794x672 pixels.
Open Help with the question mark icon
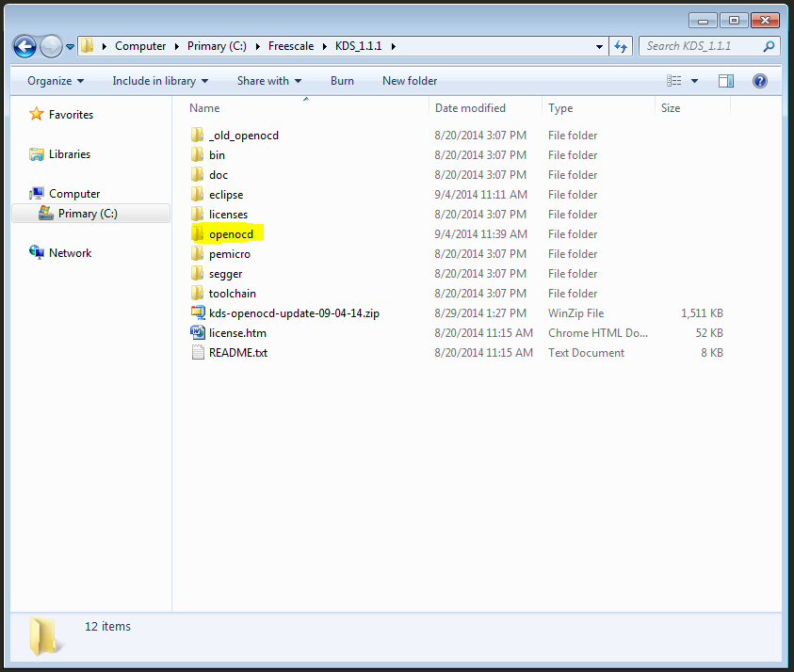759,81
